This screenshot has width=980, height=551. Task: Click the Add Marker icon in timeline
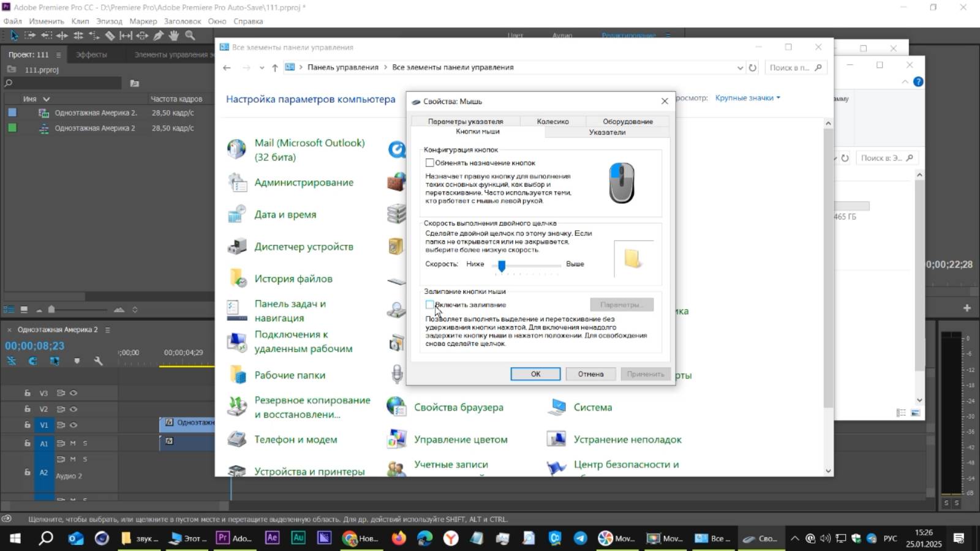point(77,361)
